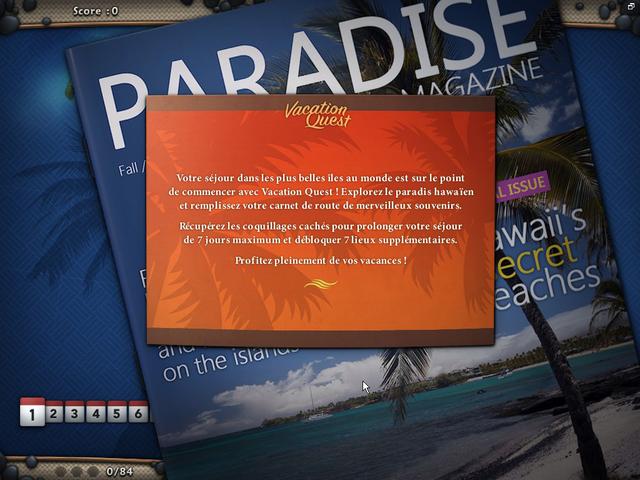Screen dimensions: 640x480
Task: Click the line starting 'Récupérez les coquillages cachés'
Action: tap(321, 226)
